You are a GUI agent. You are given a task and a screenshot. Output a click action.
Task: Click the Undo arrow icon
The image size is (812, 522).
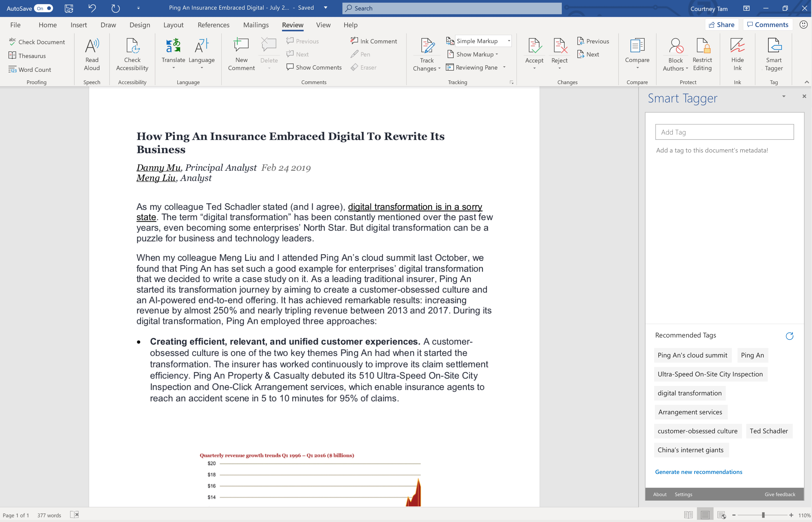(92, 8)
